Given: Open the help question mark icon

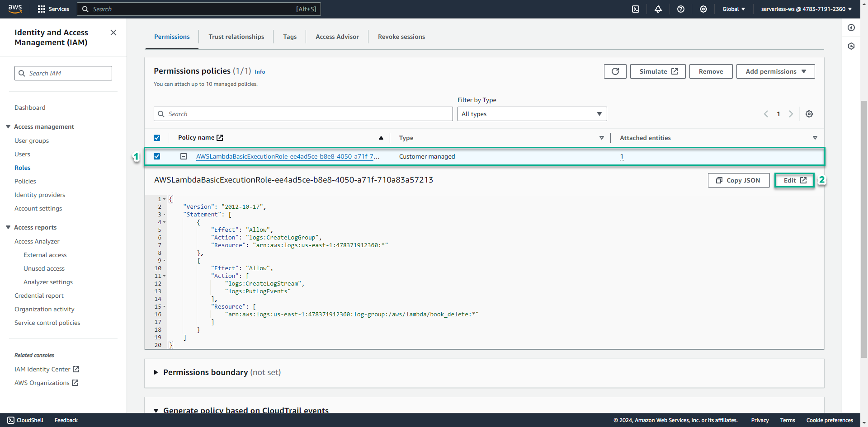Looking at the screenshot, I should 681,9.
